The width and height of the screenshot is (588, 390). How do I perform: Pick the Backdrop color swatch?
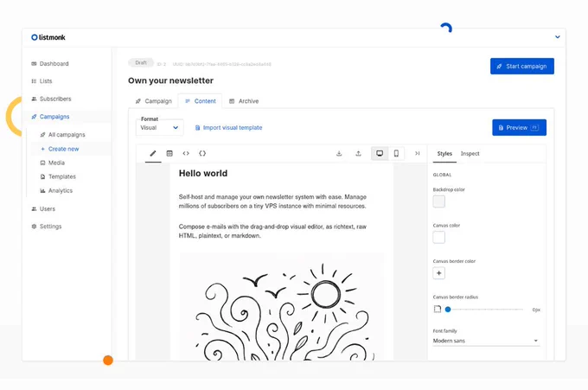coord(439,201)
